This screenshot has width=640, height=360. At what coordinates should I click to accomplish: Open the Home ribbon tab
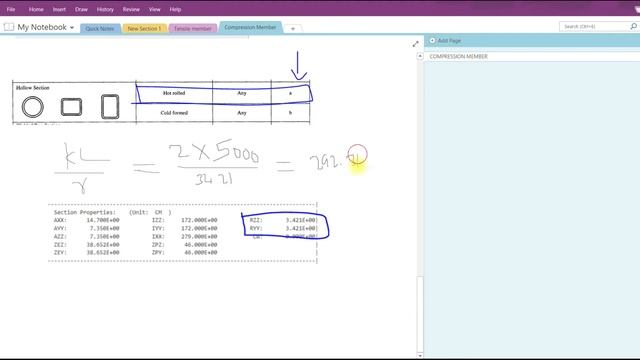click(36, 9)
